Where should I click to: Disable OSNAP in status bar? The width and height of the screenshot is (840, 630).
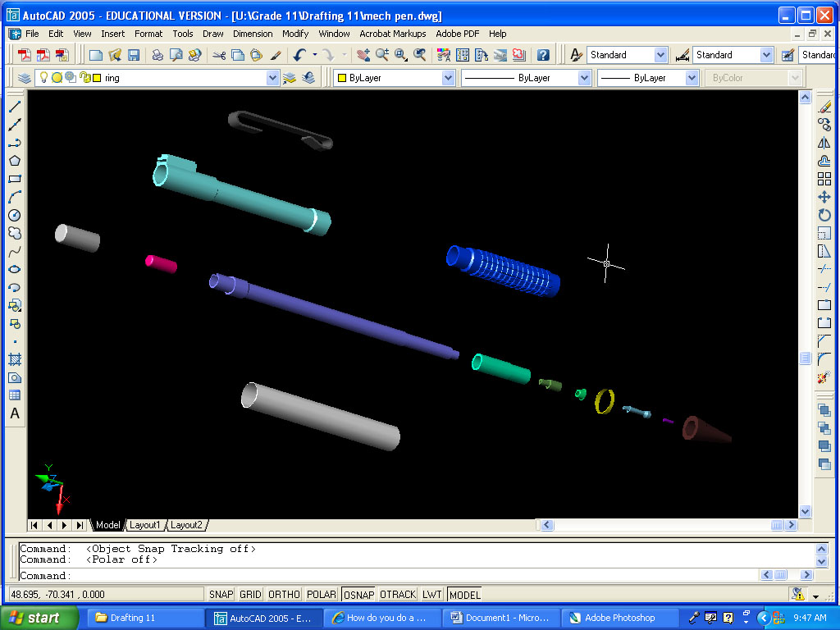(x=358, y=595)
